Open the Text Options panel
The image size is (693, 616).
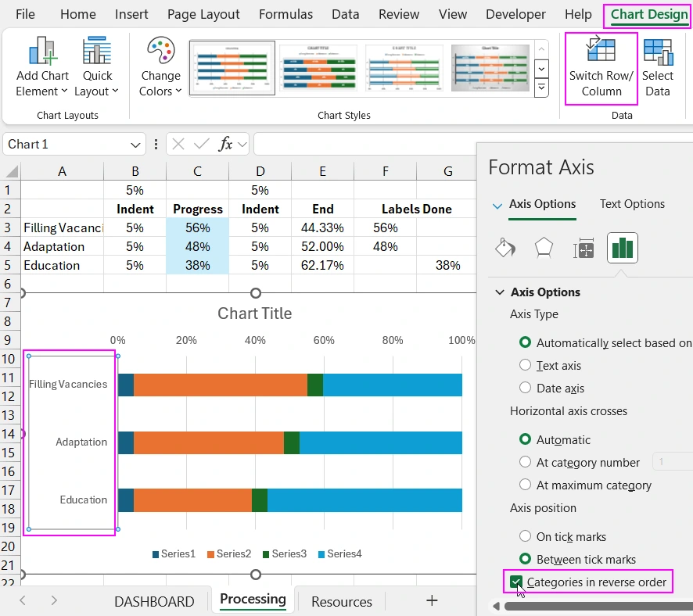coord(632,203)
